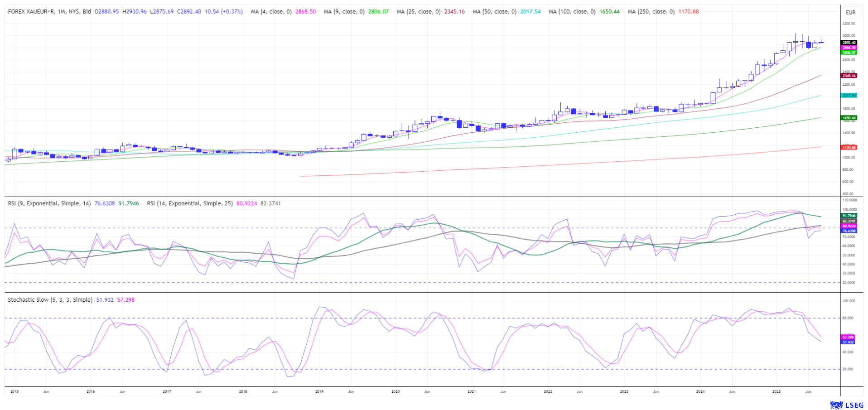Open the MA (250, close, 0) legend
Screen dimensions: 868x410
pyautogui.click(x=651, y=12)
